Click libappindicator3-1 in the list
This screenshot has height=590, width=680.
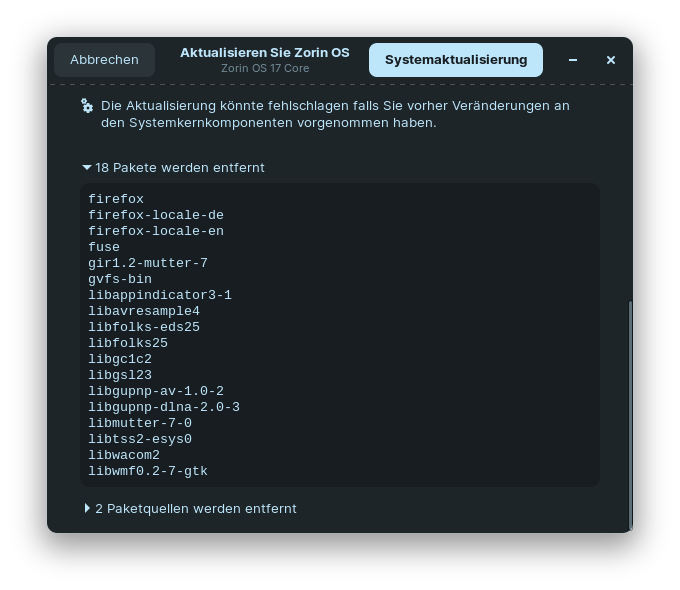click(160, 295)
